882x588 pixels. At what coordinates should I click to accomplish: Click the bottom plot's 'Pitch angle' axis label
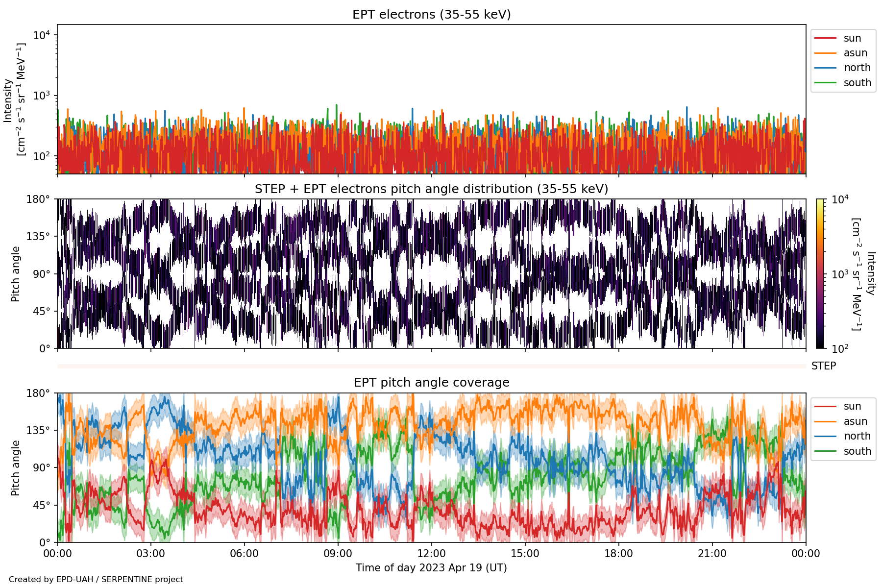(16, 468)
